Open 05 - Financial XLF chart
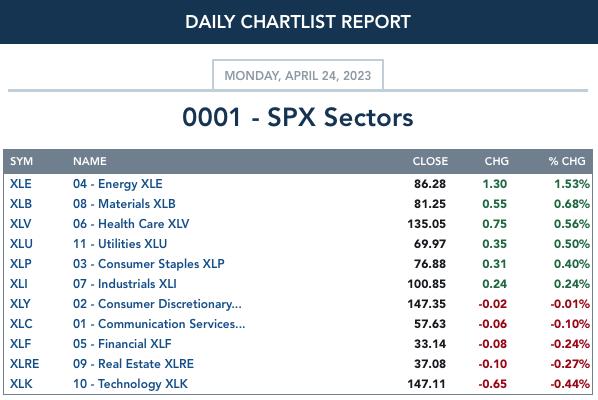Viewport: 598px width, 400px height. pyautogui.click(x=122, y=344)
